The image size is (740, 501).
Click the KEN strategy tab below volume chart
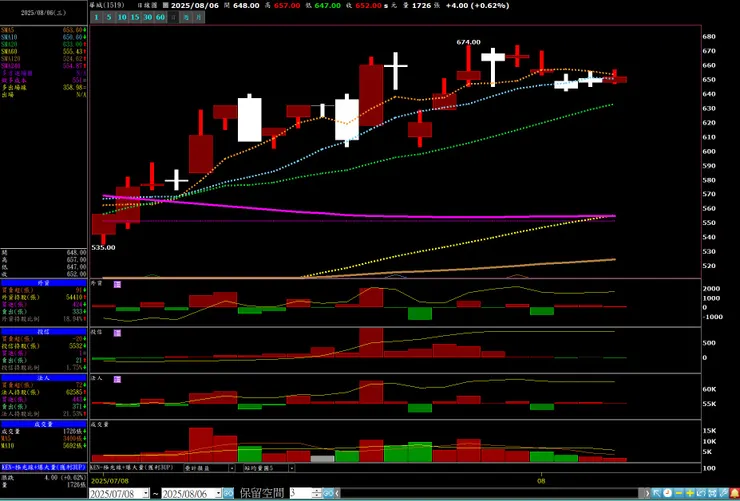(131, 468)
